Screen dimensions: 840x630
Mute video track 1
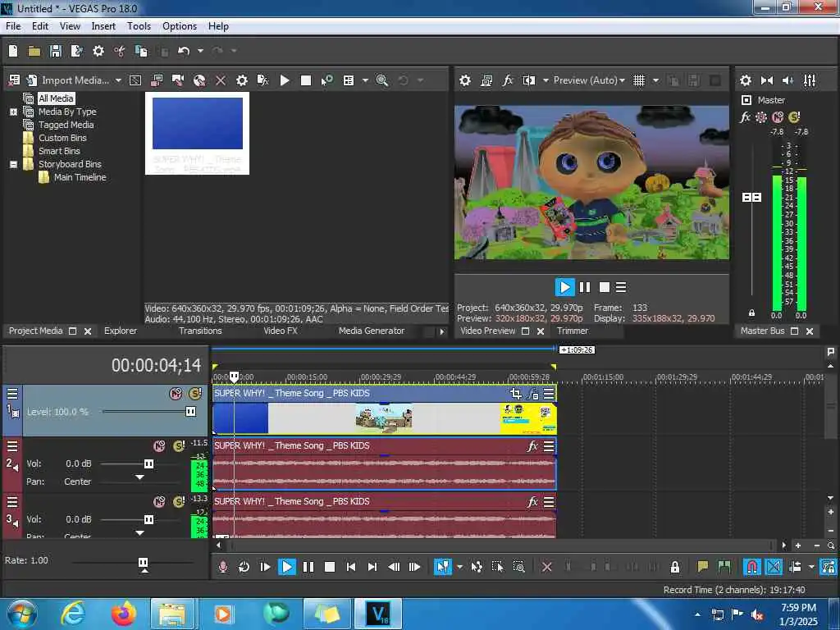click(x=176, y=394)
